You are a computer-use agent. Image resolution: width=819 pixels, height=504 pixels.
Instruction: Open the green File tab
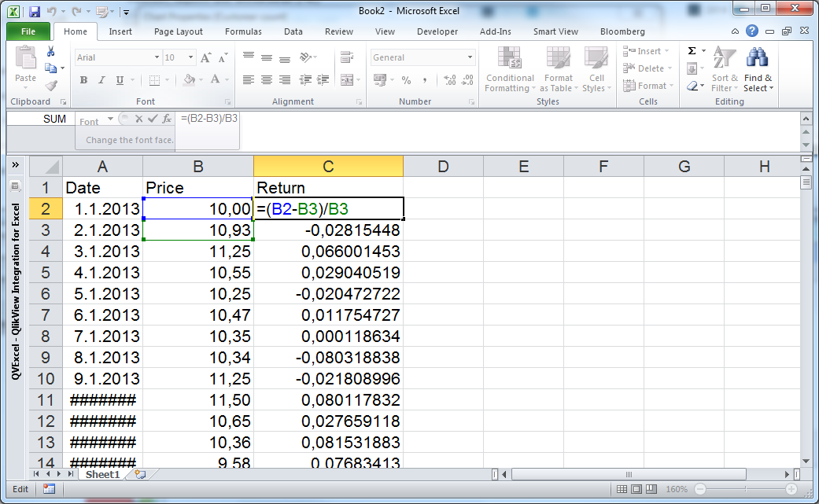coord(28,31)
